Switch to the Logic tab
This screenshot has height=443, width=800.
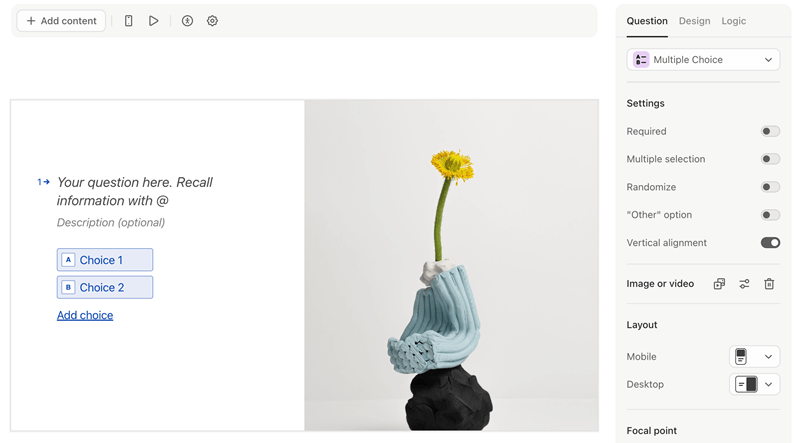734,21
